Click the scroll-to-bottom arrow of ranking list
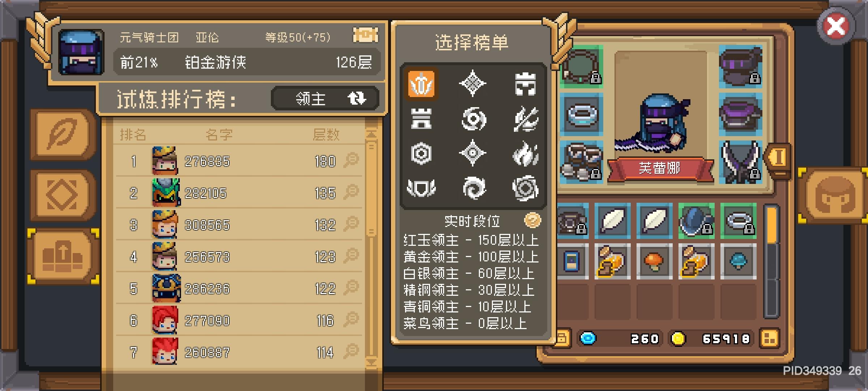 coord(371,362)
